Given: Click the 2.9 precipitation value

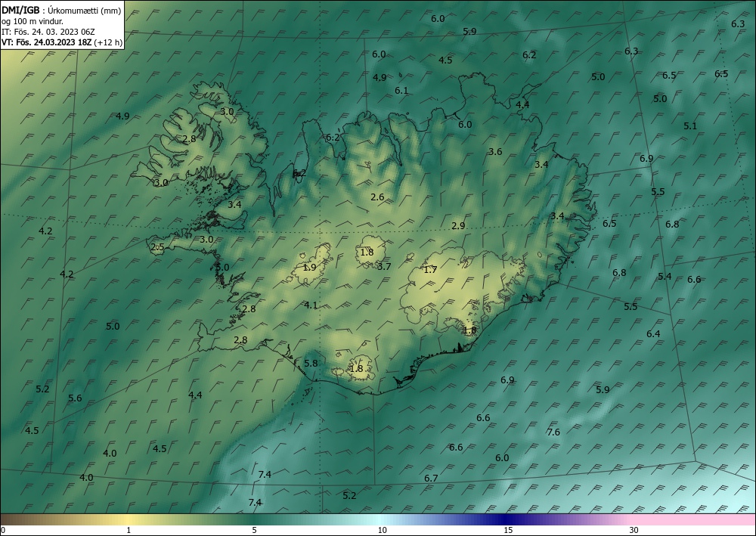Looking at the screenshot, I should (x=459, y=225).
